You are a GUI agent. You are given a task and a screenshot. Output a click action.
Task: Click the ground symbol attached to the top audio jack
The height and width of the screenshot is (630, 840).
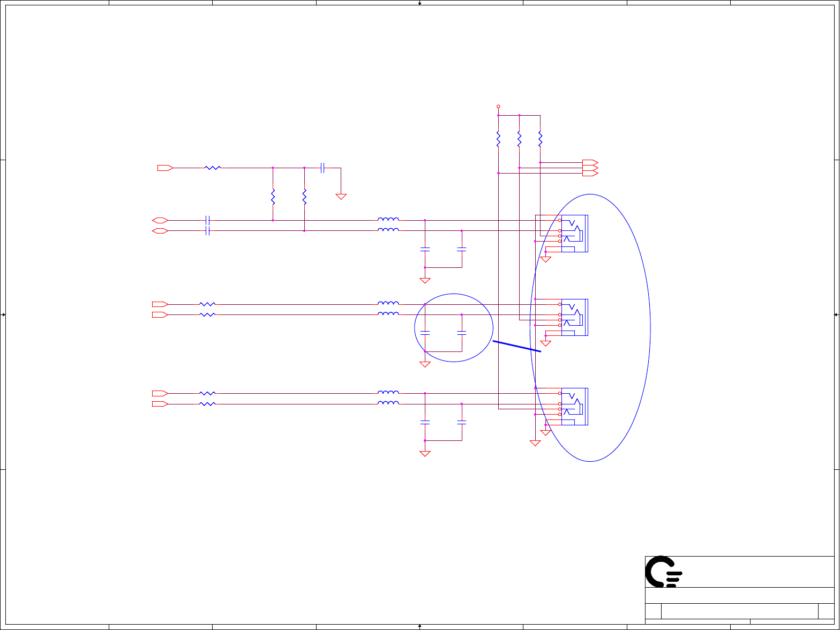click(x=545, y=260)
